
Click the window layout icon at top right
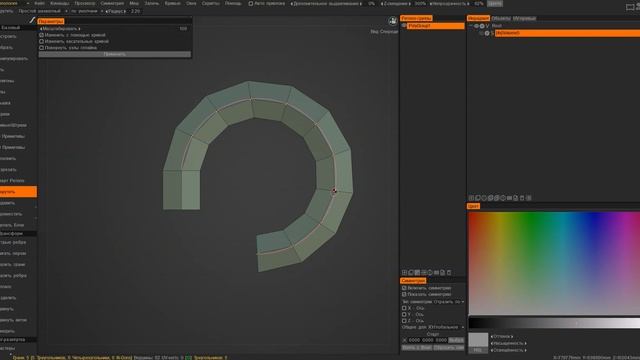(630, 7)
